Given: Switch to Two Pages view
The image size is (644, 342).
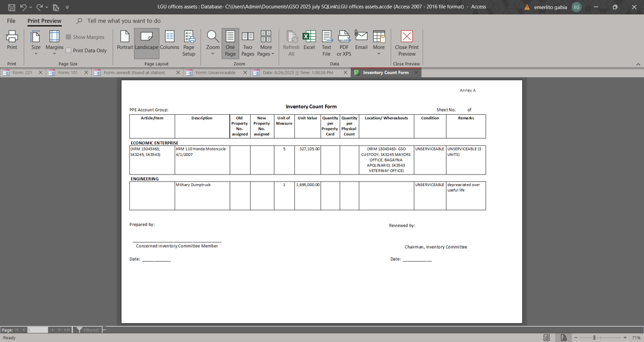Looking at the screenshot, I should (x=248, y=44).
